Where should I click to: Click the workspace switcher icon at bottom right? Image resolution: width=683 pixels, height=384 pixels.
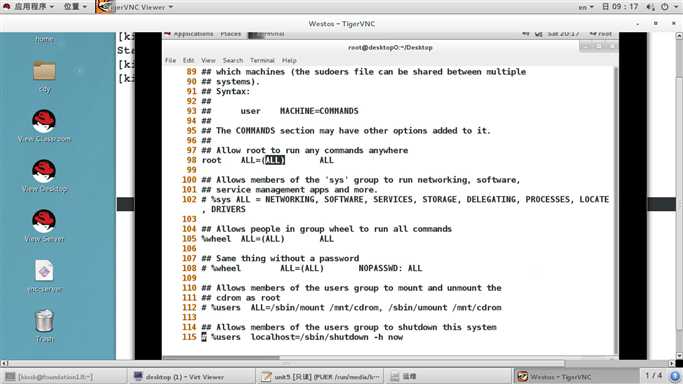(675, 376)
